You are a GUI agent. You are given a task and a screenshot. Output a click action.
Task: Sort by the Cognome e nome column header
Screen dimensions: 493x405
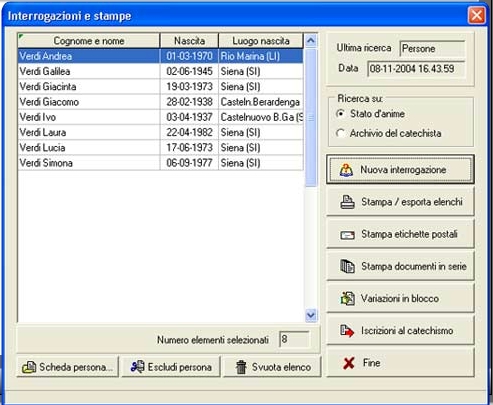(x=89, y=41)
